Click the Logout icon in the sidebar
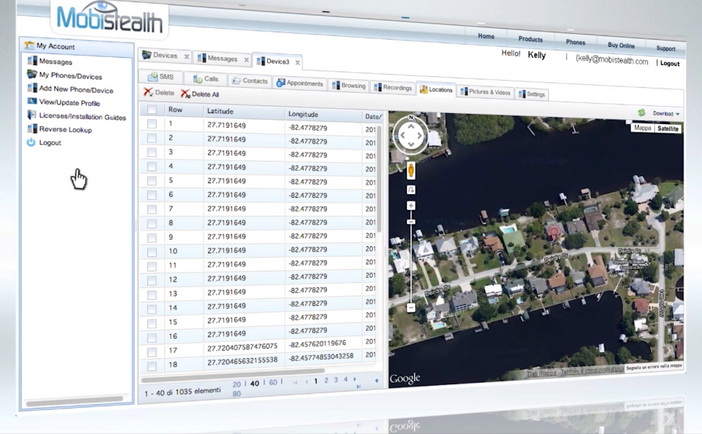This screenshot has width=702, height=434. coord(31,143)
